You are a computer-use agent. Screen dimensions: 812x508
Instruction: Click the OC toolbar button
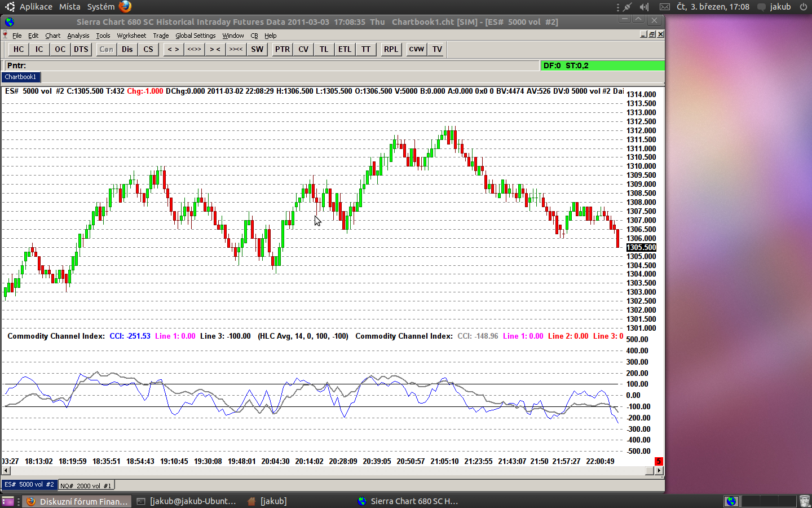click(60, 49)
